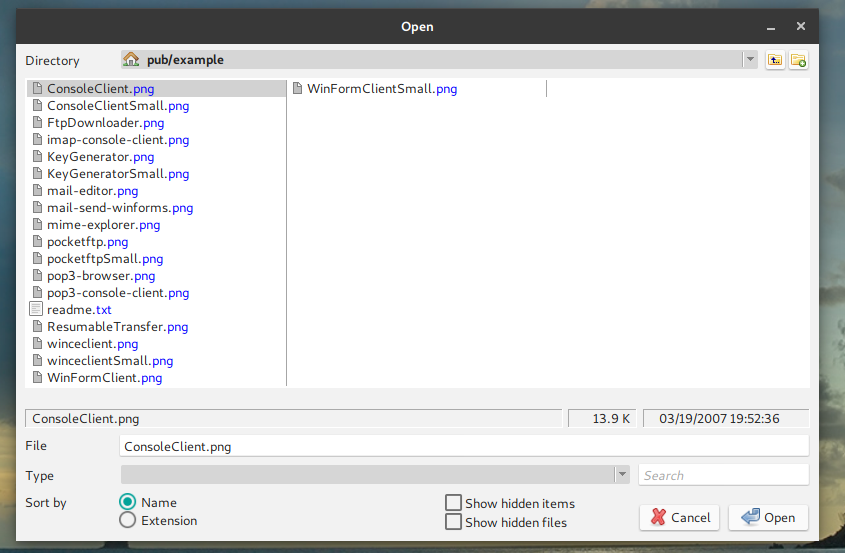
Task: Open the Type filter dropdown arrow
Action: point(622,475)
